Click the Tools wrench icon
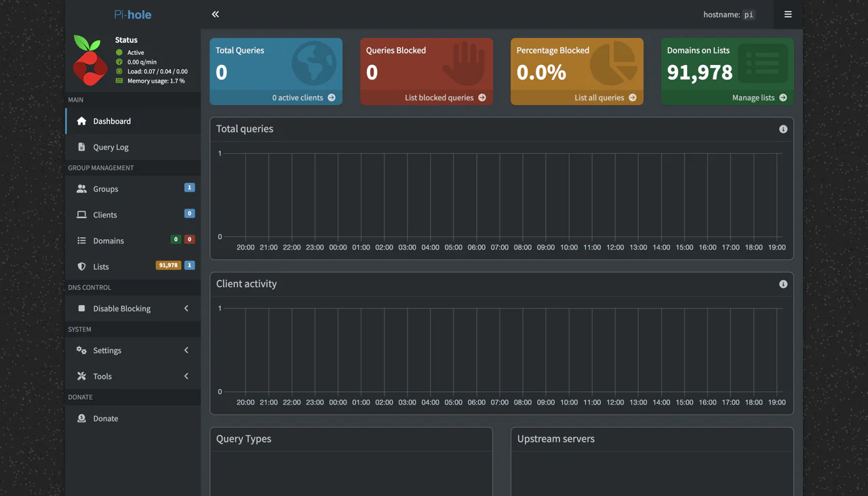Viewport: 868px width, 496px height. [x=81, y=376]
